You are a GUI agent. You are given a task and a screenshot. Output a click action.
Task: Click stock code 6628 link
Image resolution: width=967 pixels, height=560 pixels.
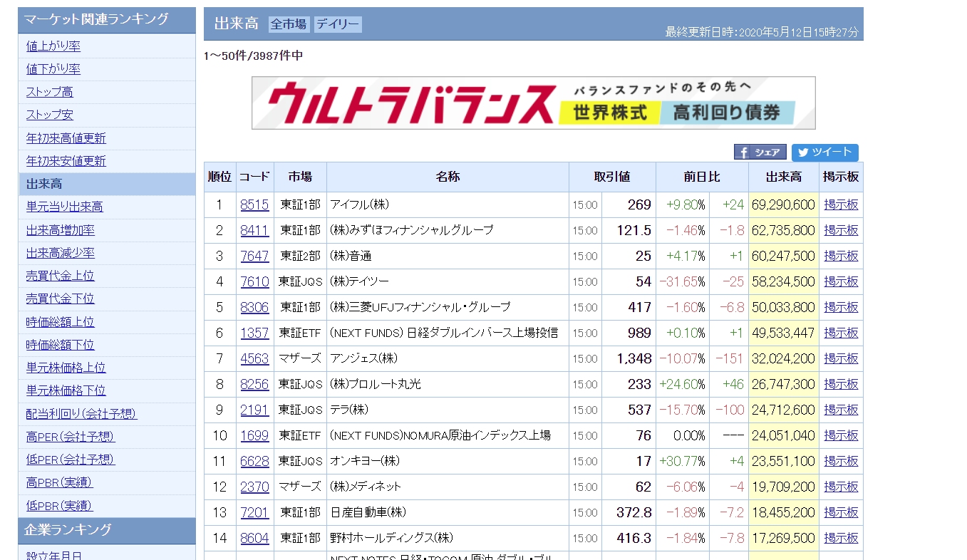254,461
